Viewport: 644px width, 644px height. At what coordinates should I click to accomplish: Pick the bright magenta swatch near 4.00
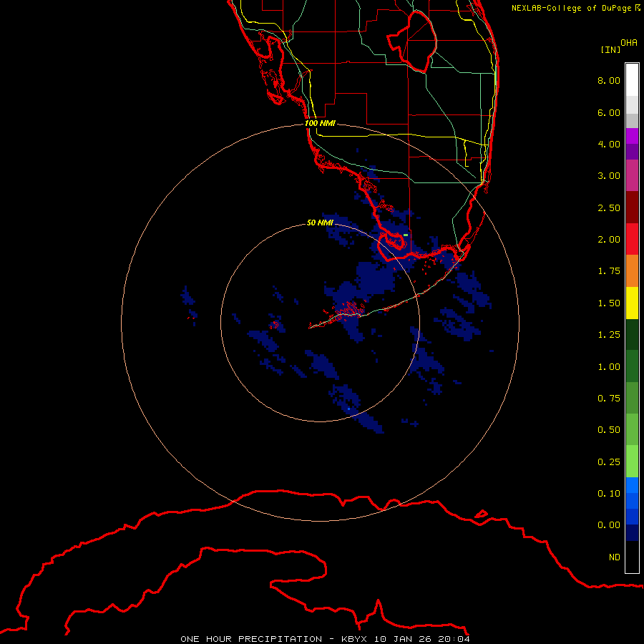(x=632, y=137)
